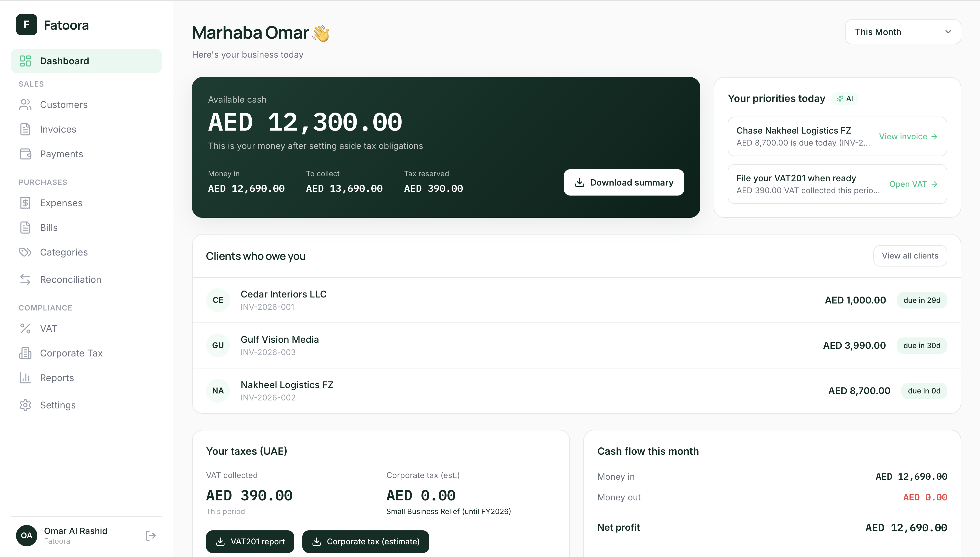
Task: Click the Bills file icon
Action: click(x=25, y=228)
